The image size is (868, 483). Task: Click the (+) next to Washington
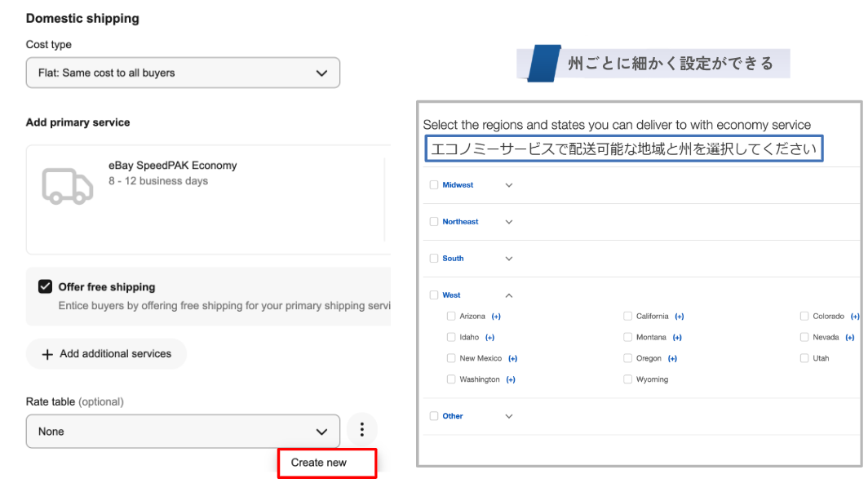[511, 380]
